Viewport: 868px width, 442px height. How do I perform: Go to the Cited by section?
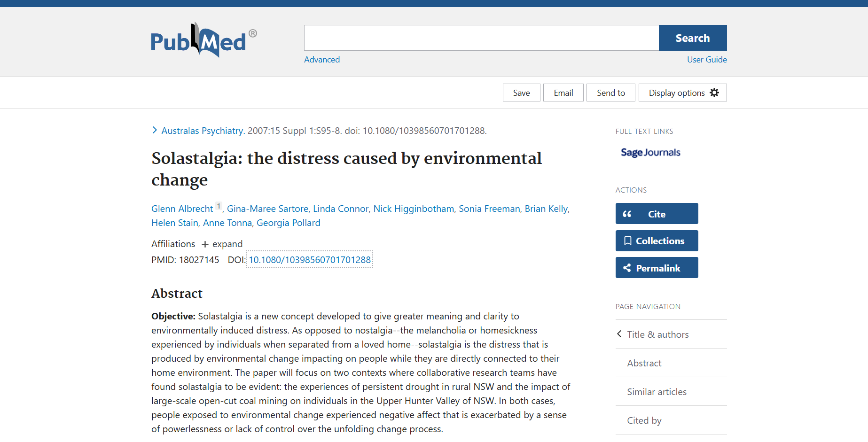[644, 420]
